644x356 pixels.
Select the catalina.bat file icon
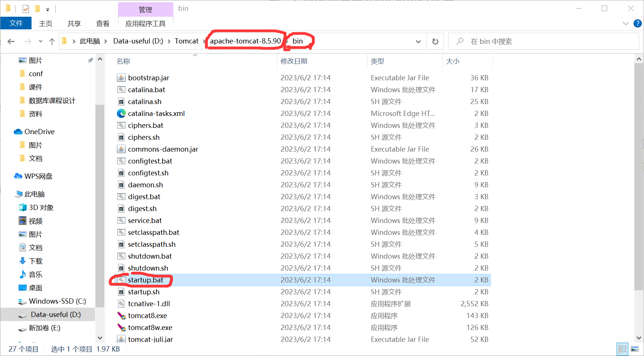pos(121,90)
